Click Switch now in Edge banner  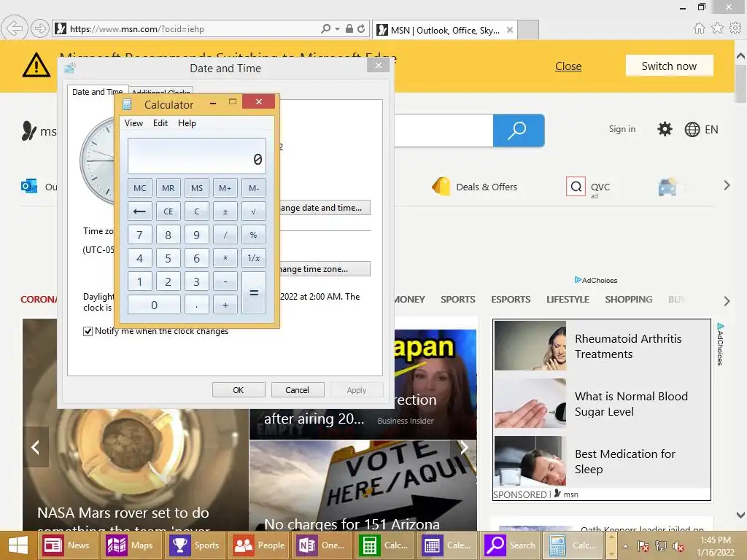coord(669,66)
